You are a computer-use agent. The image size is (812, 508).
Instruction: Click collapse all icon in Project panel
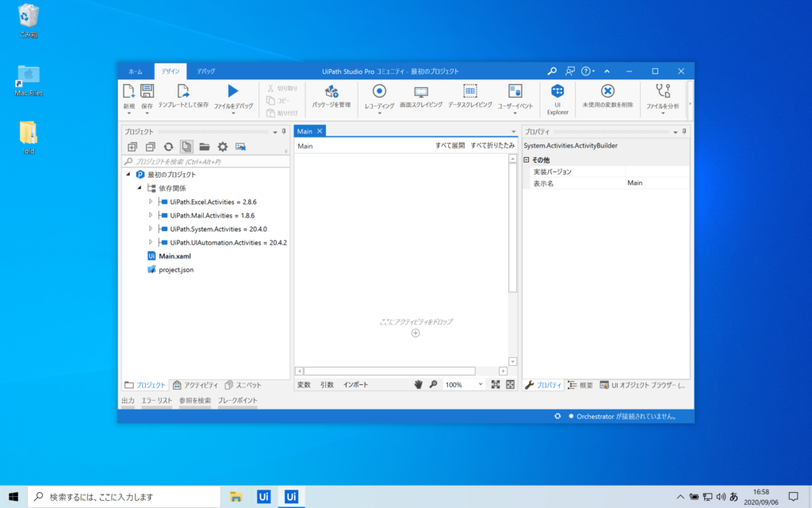click(150, 147)
